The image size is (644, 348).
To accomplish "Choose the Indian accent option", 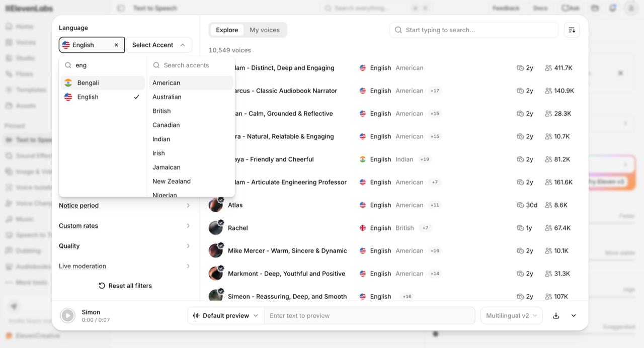I will [191, 139].
